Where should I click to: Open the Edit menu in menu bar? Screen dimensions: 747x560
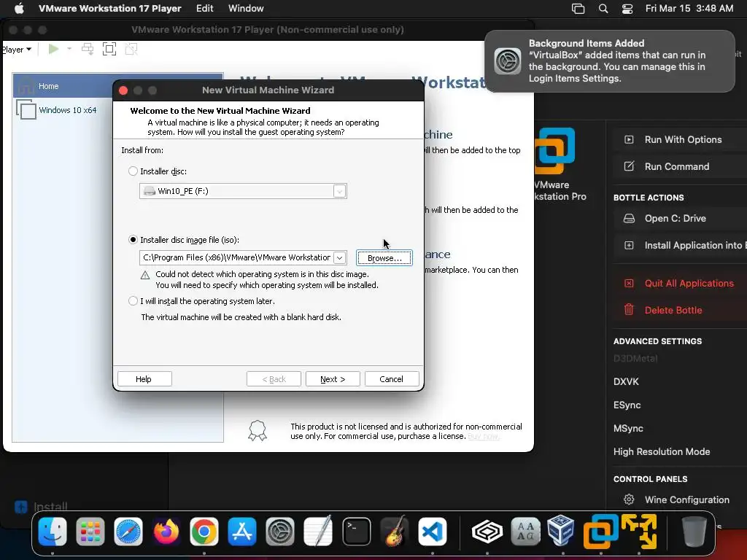(205, 8)
